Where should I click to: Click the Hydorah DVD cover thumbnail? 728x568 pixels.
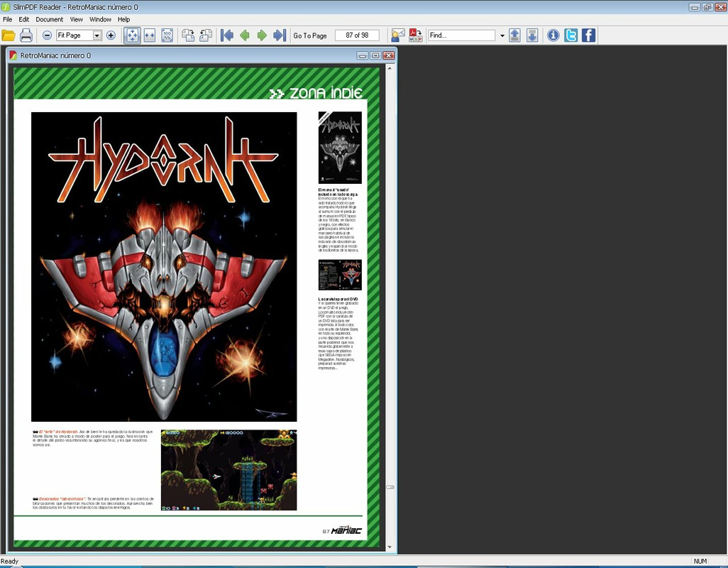[340, 275]
